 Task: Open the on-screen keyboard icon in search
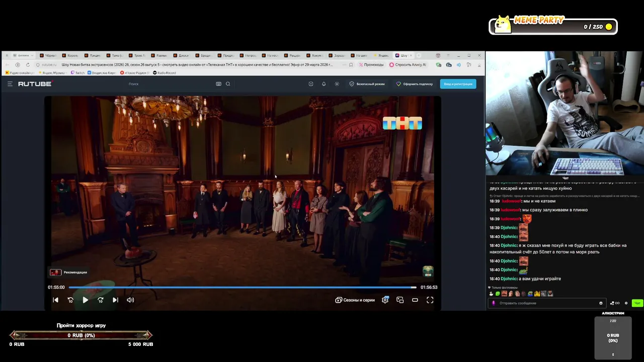click(x=218, y=84)
